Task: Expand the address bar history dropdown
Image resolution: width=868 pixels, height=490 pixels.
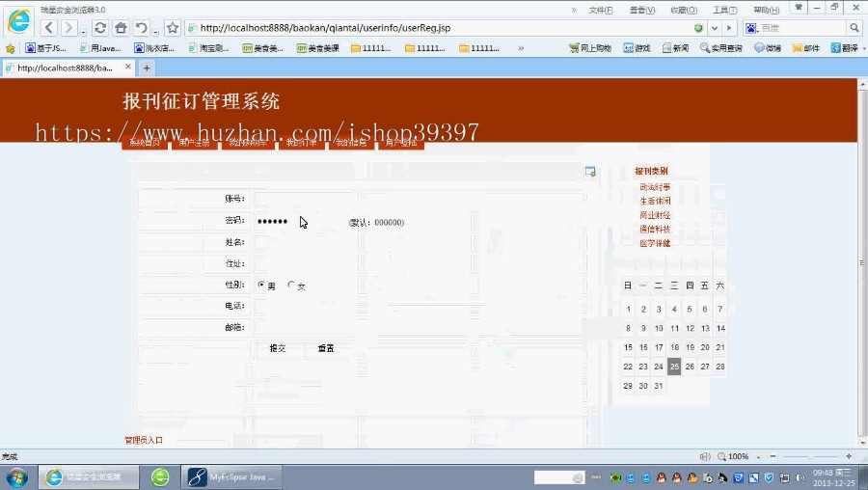Action: pyautogui.click(x=715, y=28)
